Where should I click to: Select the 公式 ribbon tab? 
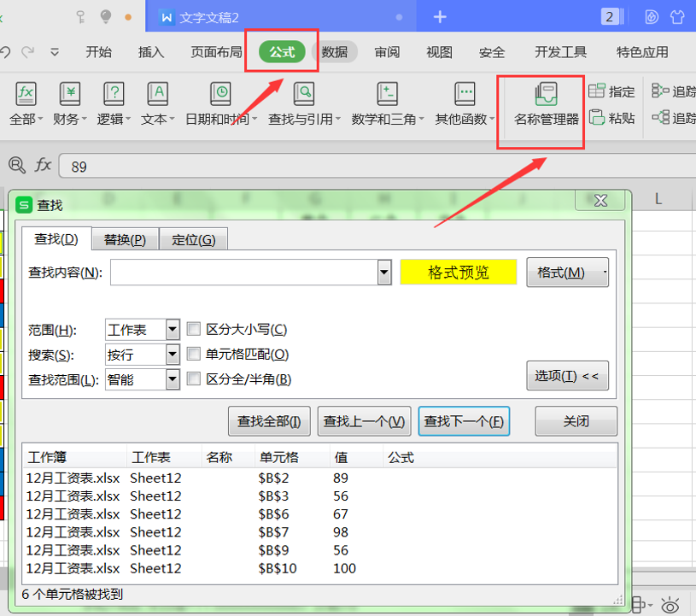[x=282, y=52]
